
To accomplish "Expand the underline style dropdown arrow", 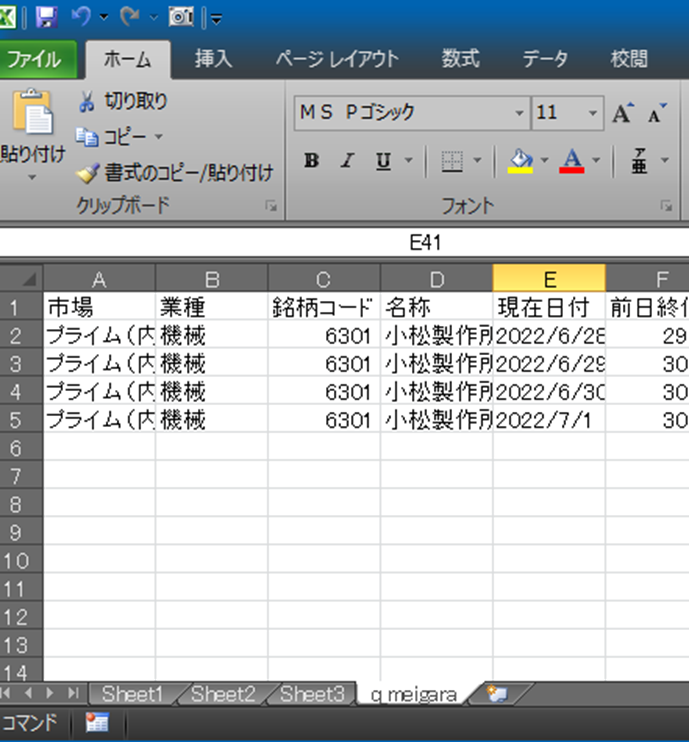I will point(408,160).
